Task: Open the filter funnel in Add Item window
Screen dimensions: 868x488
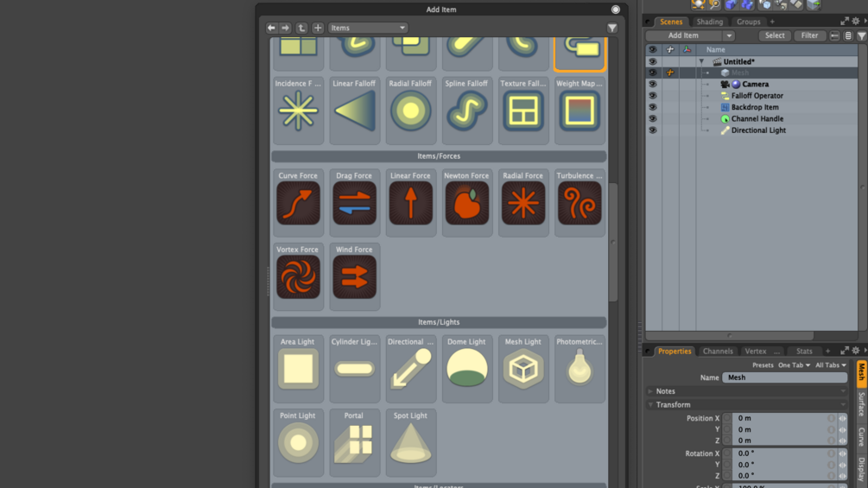Action: [611, 28]
